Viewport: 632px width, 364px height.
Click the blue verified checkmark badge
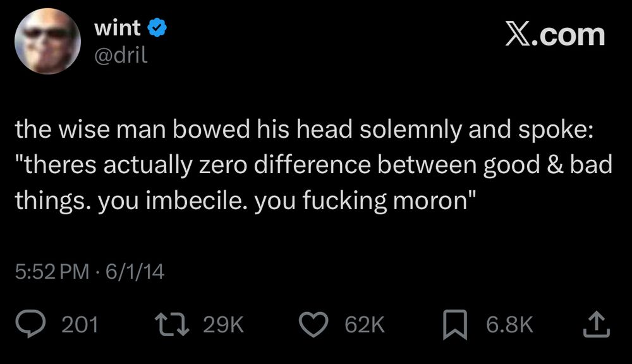point(157,28)
